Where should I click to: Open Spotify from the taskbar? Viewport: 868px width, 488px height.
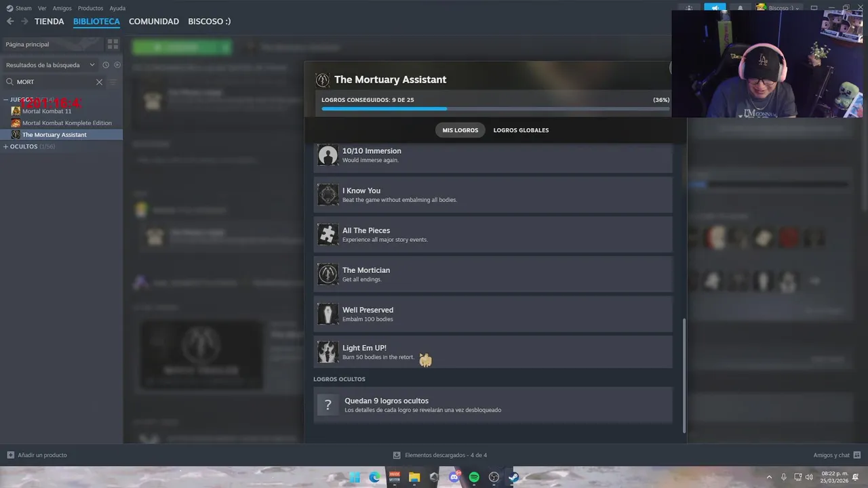(x=474, y=477)
